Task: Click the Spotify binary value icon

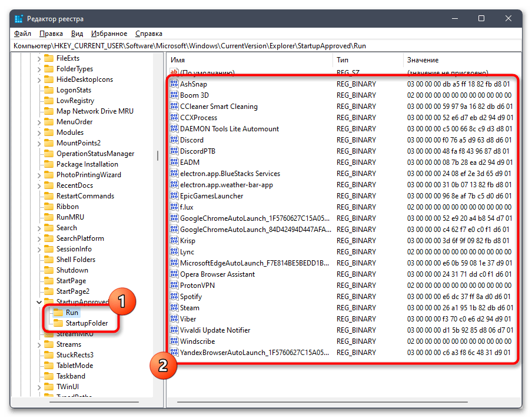Action: (174, 297)
